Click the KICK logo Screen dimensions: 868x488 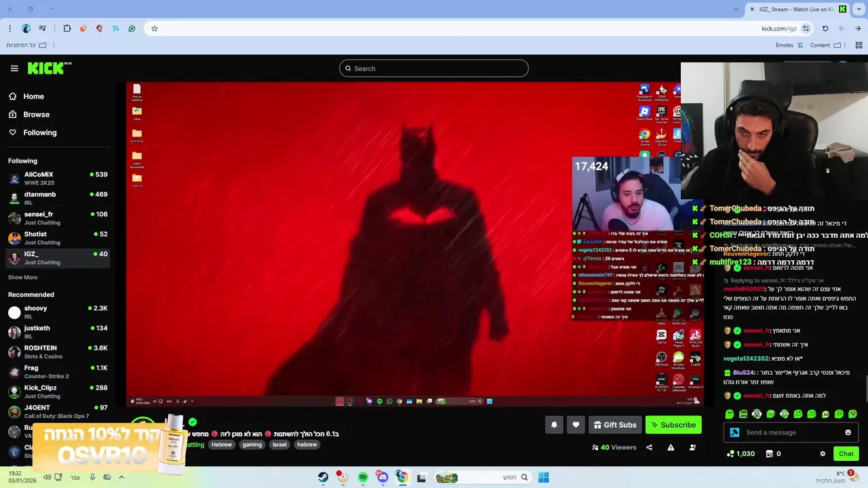[x=49, y=68]
